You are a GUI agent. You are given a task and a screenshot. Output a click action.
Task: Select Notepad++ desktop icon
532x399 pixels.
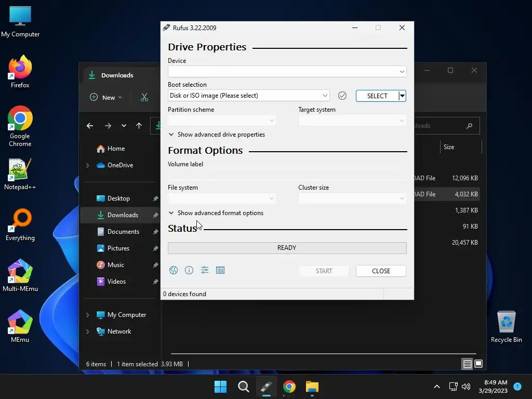20,174
